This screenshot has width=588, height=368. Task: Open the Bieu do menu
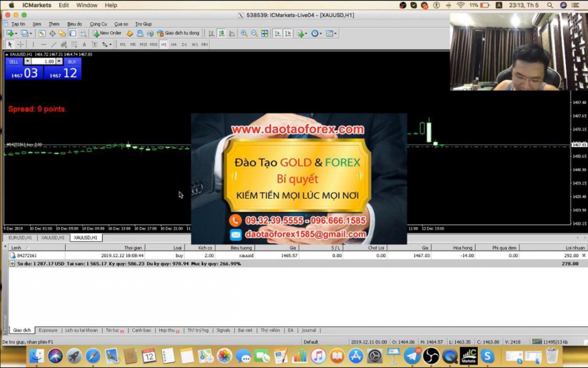point(74,24)
